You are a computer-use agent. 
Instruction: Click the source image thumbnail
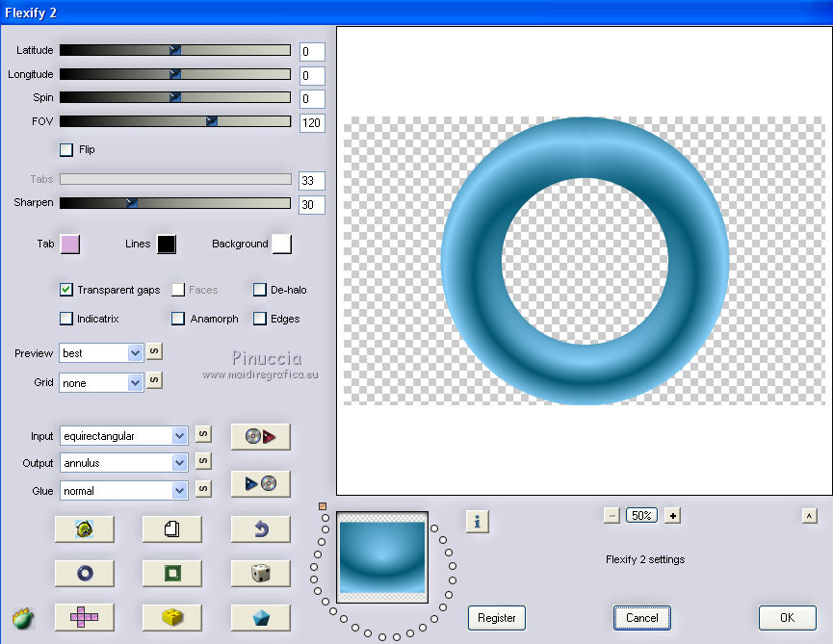click(x=382, y=557)
